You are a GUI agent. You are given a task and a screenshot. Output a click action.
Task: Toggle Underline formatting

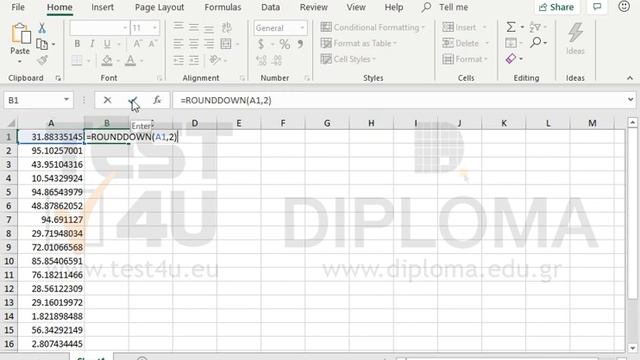coord(107,44)
